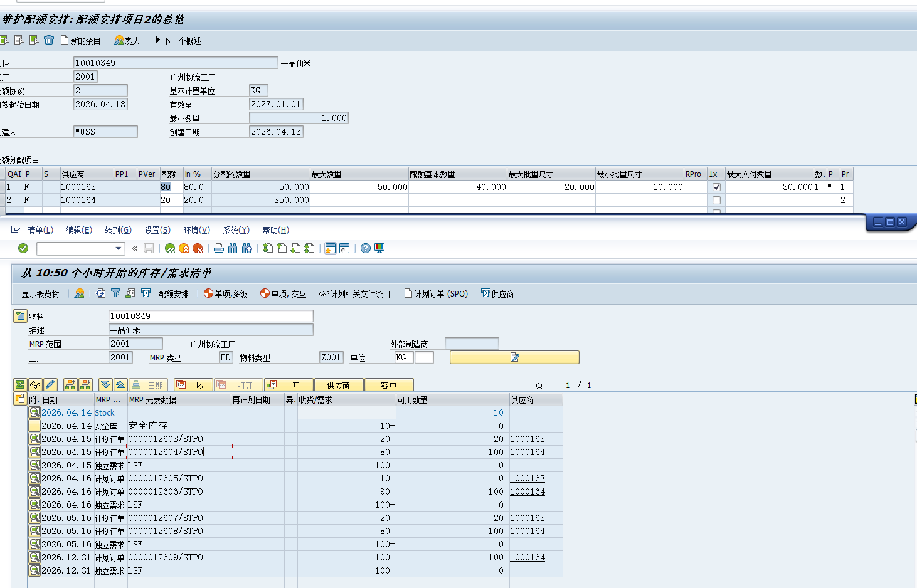The height and width of the screenshot is (588, 917).
Task: Click the binoculars Find icon
Action: point(233,248)
